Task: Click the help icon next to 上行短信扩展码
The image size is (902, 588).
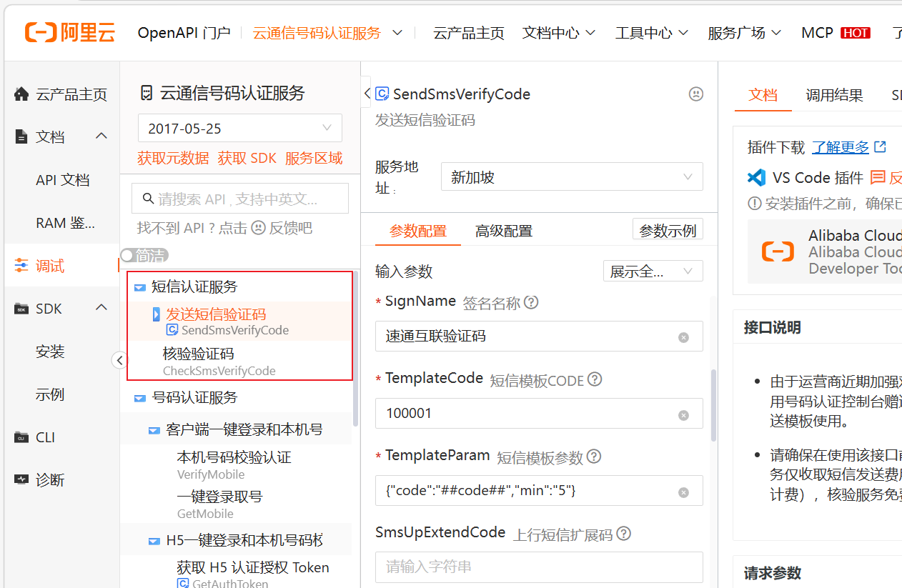Action: point(624,534)
